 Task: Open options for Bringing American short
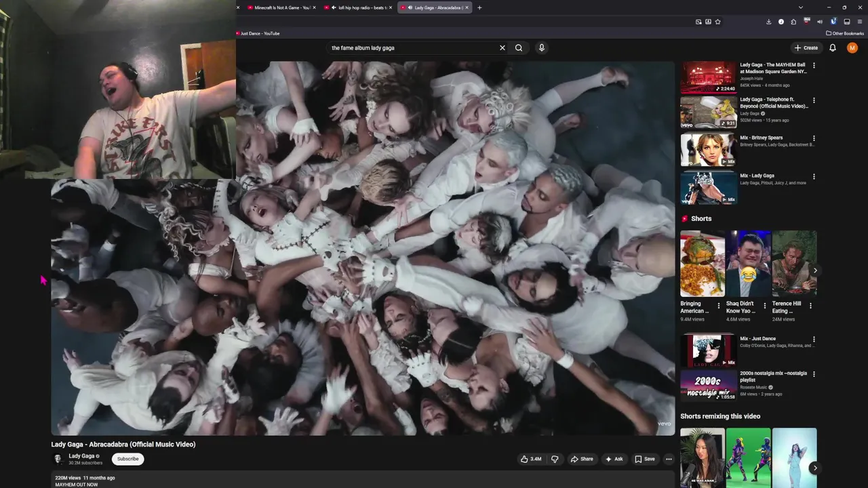[x=719, y=306]
